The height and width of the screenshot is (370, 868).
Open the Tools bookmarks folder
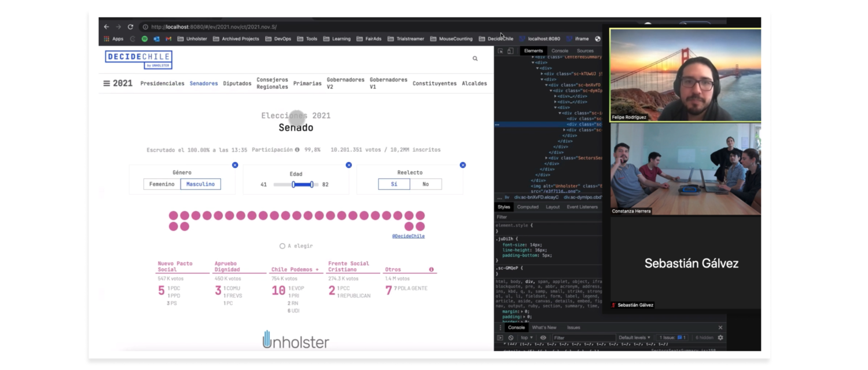[307, 39]
